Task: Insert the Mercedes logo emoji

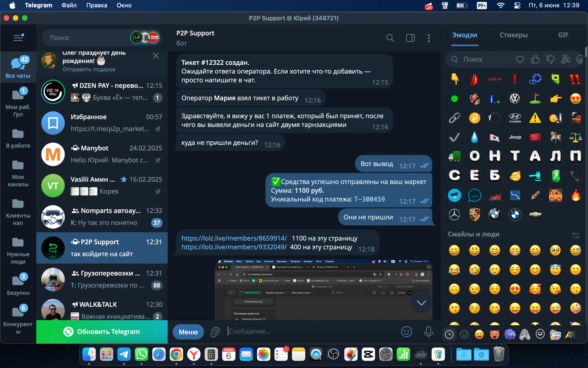Action: tap(454, 214)
